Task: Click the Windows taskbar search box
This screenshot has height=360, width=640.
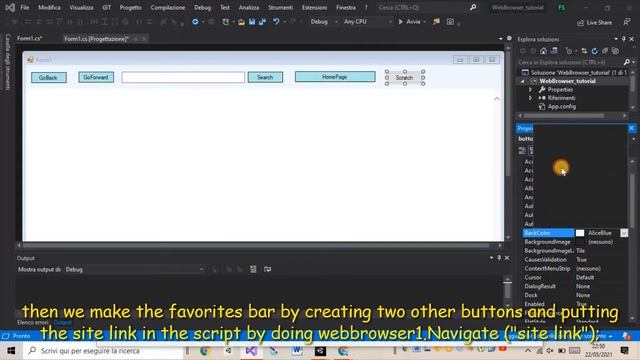Action: pos(104,351)
